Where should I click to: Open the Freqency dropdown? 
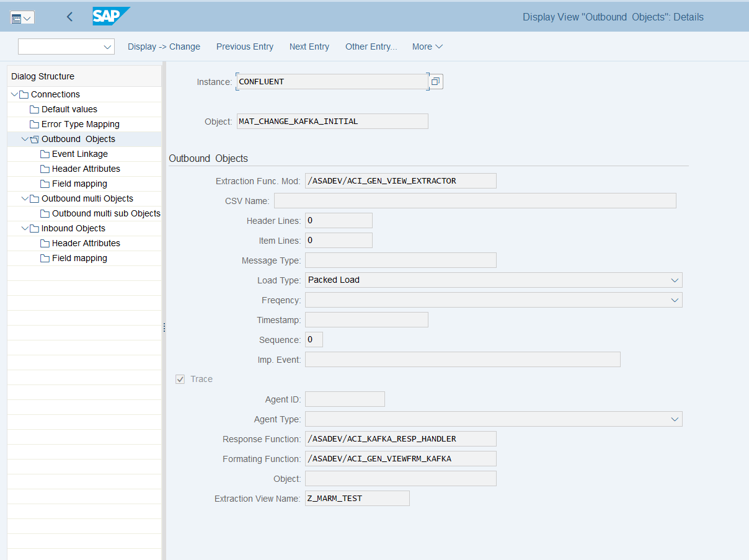point(675,300)
